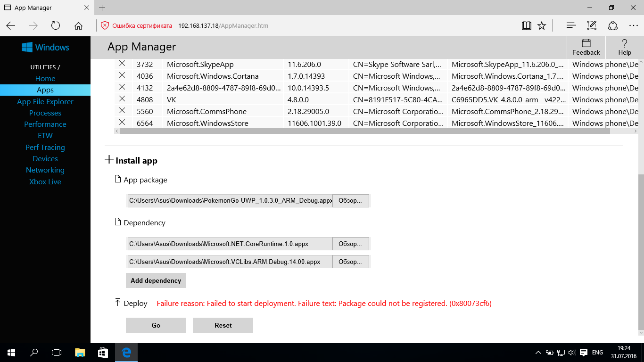Open the ETW page

point(45,135)
